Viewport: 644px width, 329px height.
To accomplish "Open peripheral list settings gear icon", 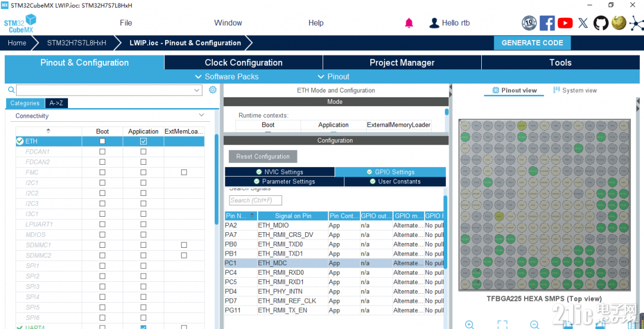I will tap(212, 90).
